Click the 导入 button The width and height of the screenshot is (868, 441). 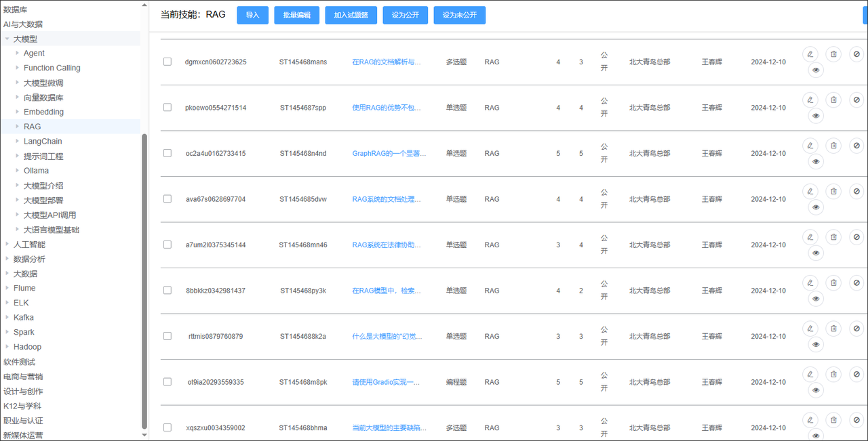[252, 15]
